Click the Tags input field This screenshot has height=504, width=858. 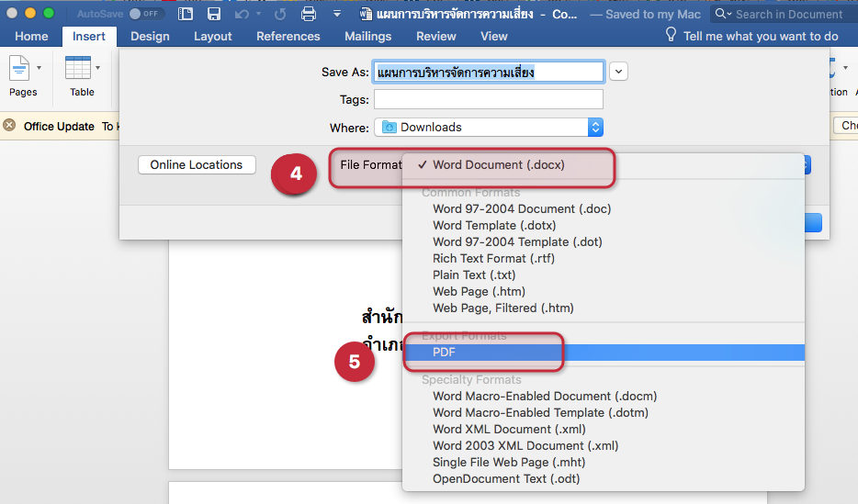click(488, 99)
